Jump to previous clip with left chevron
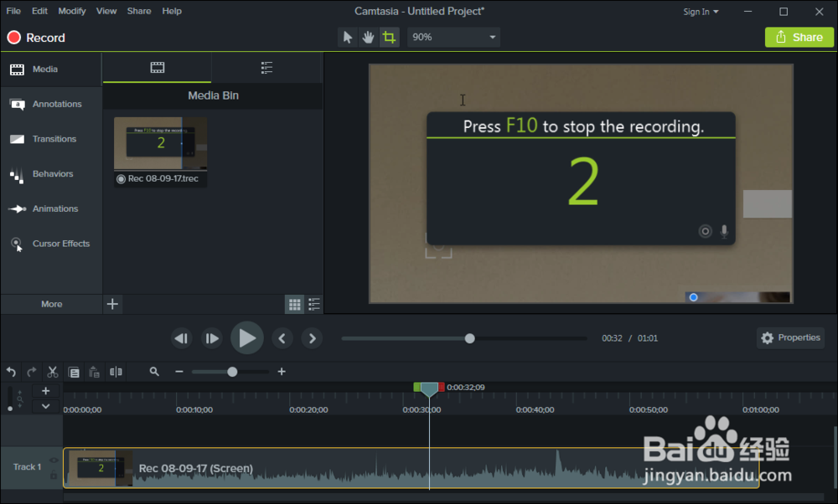Image resolution: width=838 pixels, height=504 pixels. (x=282, y=338)
